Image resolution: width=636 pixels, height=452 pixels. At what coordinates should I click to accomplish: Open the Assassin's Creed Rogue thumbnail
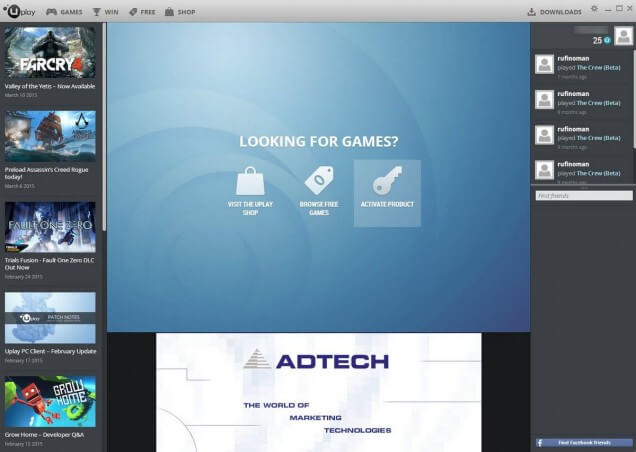[x=50, y=136]
